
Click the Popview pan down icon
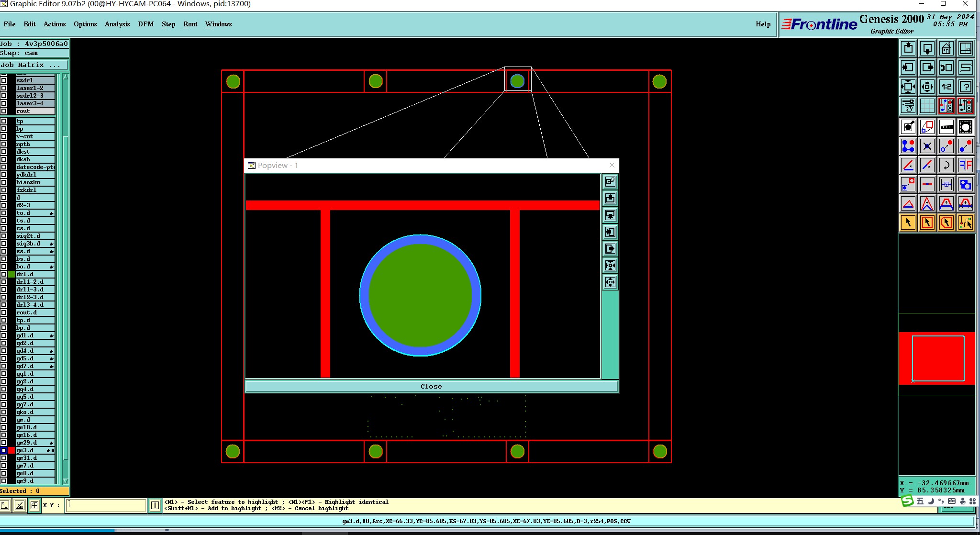[x=610, y=215]
